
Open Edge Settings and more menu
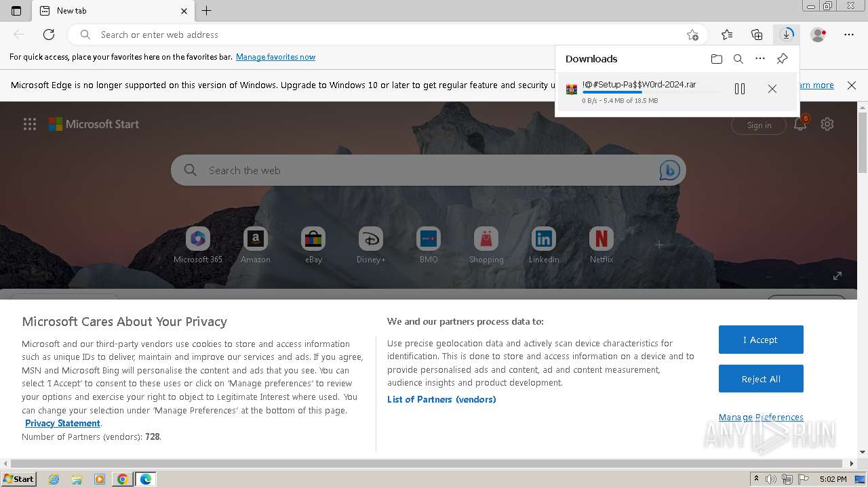pyautogui.click(x=849, y=35)
